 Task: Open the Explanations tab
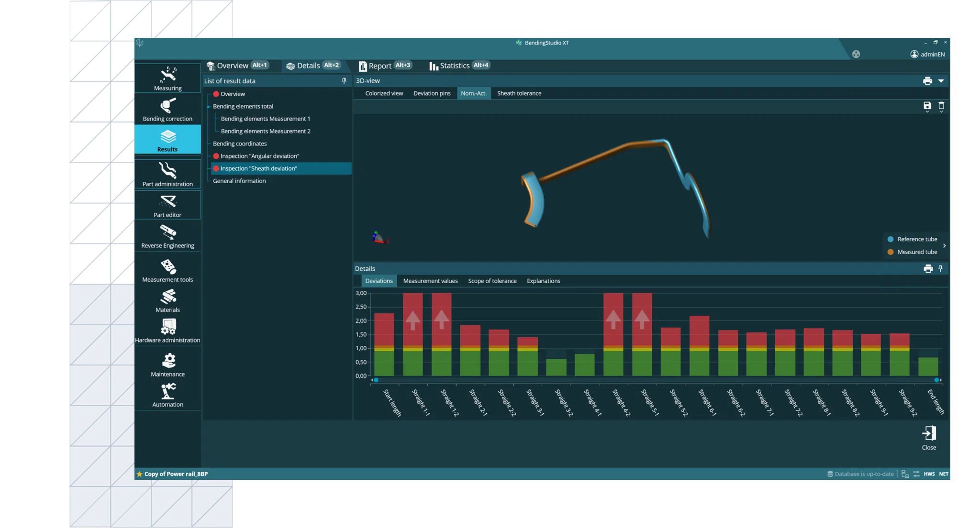coord(543,281)
